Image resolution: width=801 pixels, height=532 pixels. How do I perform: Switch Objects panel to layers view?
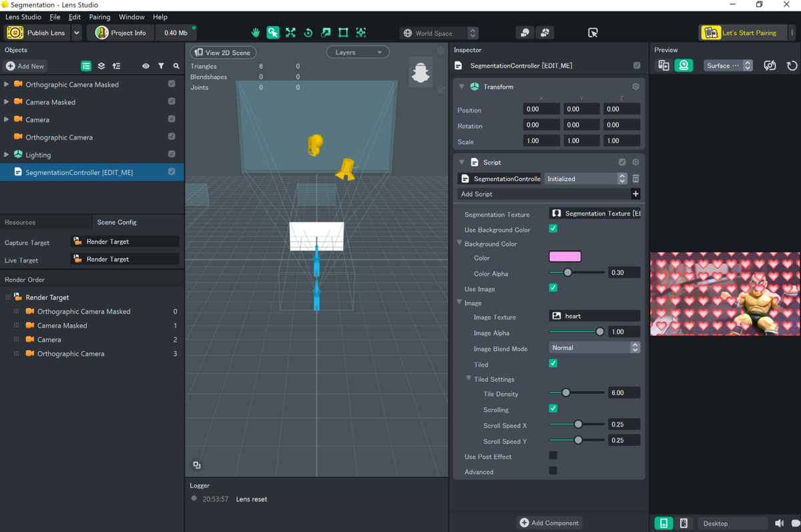101,66
